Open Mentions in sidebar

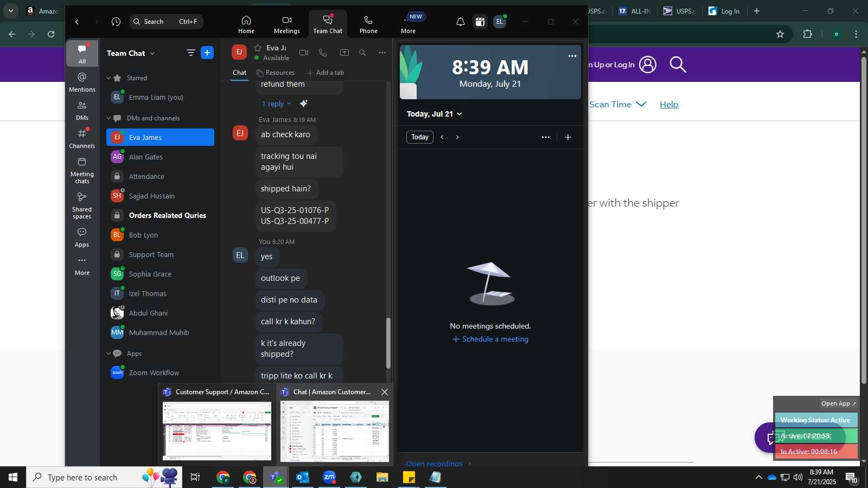82,82
